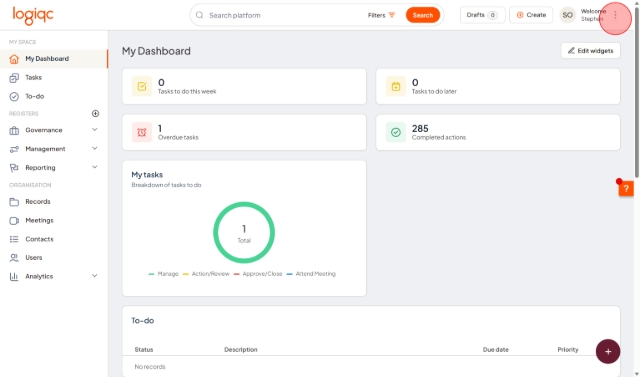Image resolution: width=640 pixels, height=377 pixels.
Task: Select the Management icon
Action: pos(14,149)
